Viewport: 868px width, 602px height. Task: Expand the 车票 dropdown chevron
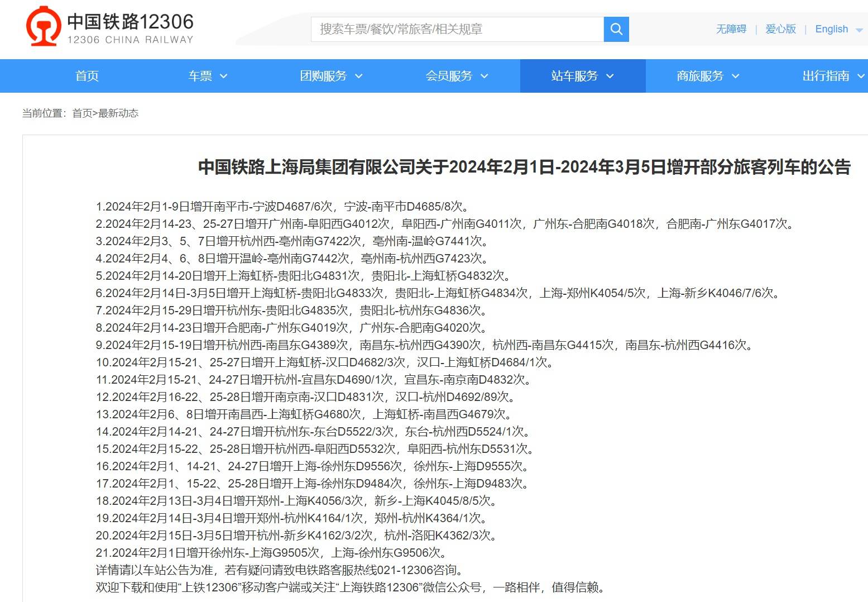(x=223, y=77)
